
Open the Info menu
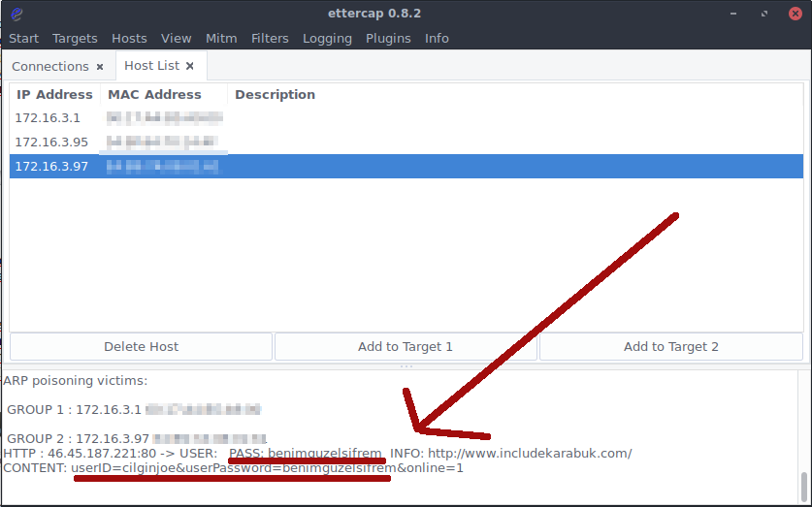click(x=437, y=38)
